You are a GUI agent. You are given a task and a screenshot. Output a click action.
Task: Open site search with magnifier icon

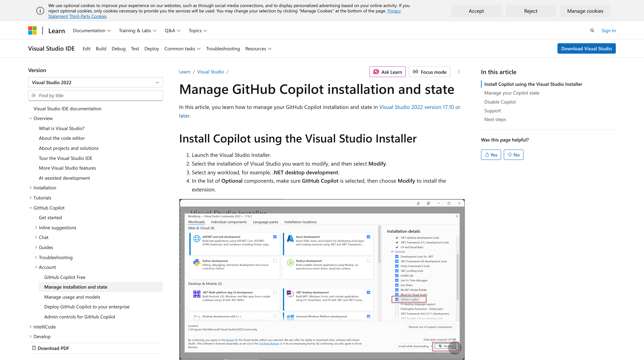(592, 31)
